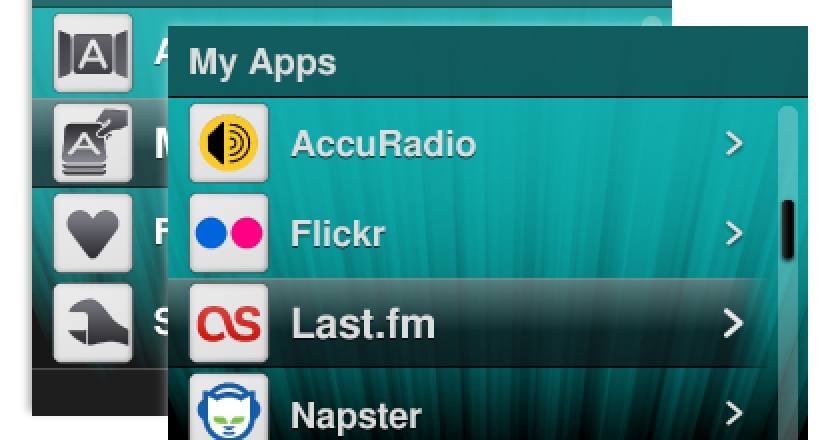Screen dimensions: 840x440
Task: Open the Napster cat-headphones icon
Action: pyautogui.click(x=229, y=407)
